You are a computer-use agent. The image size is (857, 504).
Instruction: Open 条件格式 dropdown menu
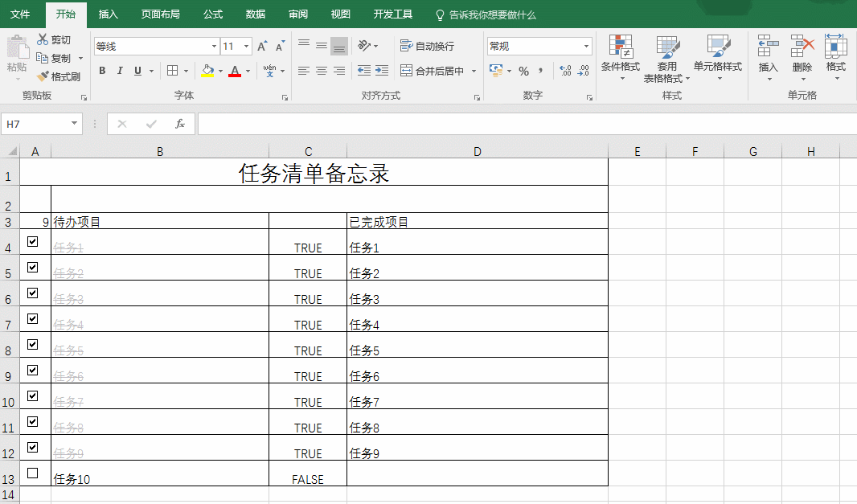621,59
